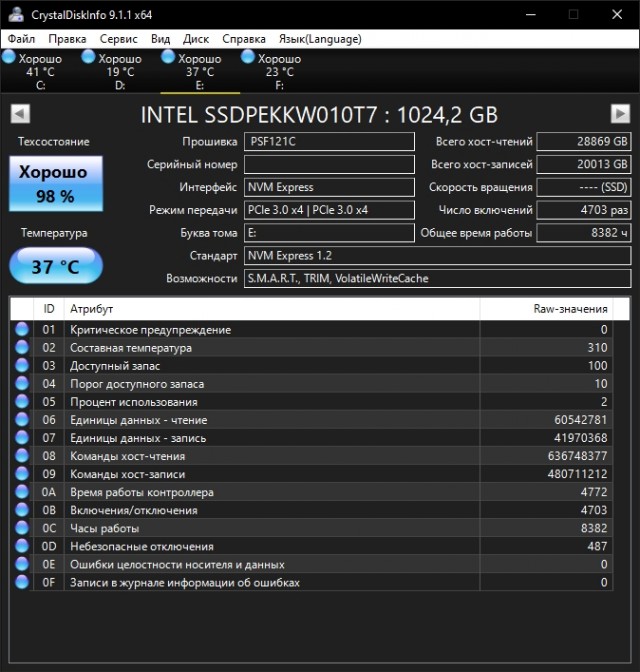Click status orb for attribute 01 Критическое предупреждение
This screenshot has height=672, width=640.
22,329
